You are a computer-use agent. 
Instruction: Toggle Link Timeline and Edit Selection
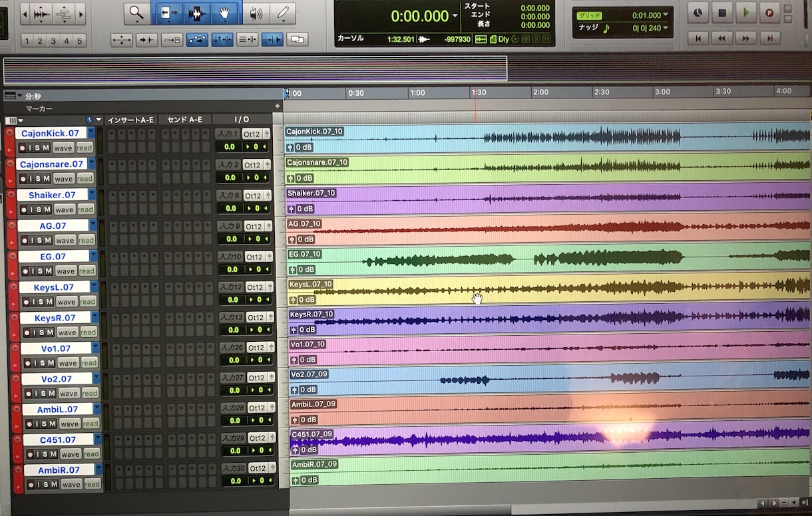(222, 40)
